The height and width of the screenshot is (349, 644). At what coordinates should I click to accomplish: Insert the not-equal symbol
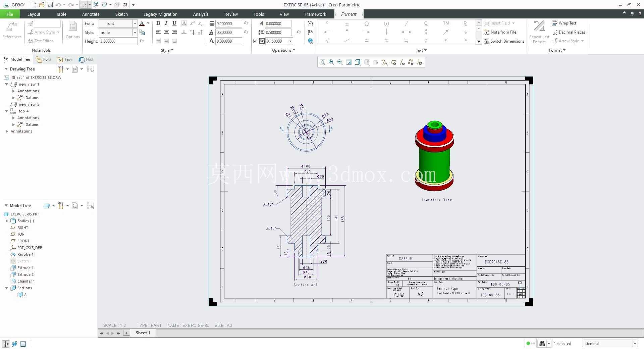tap(426, 41)
